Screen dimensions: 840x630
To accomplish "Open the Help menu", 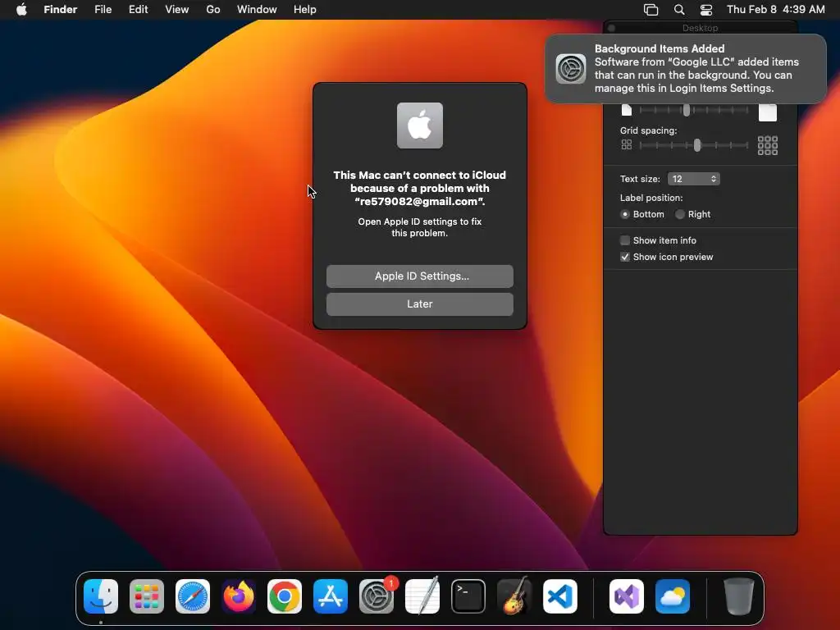I will point(305,10).
